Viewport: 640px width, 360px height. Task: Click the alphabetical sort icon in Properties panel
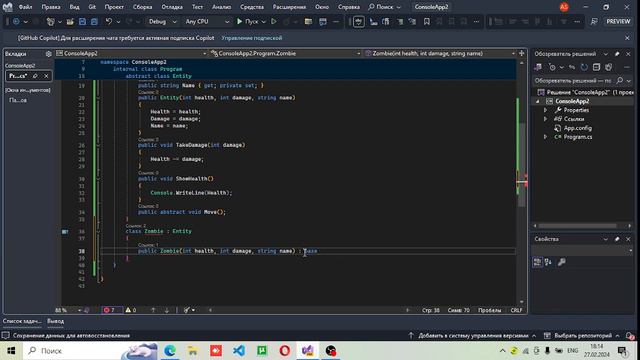(x=548, y=262)
